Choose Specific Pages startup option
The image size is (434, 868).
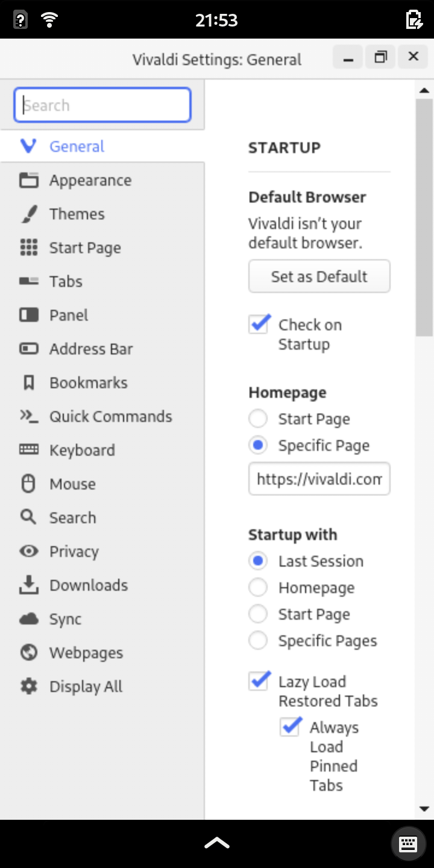(x=258, y=641)
